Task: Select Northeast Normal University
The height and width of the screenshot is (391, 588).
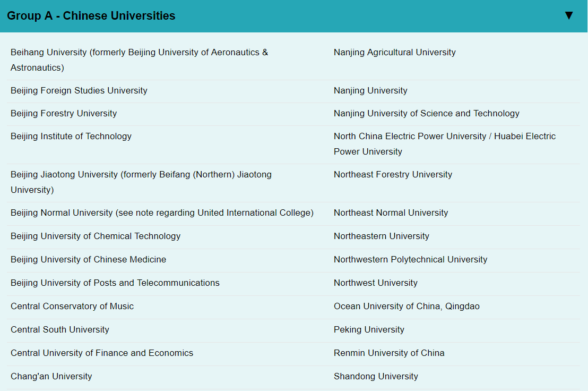Action: [x=391, y=212]
